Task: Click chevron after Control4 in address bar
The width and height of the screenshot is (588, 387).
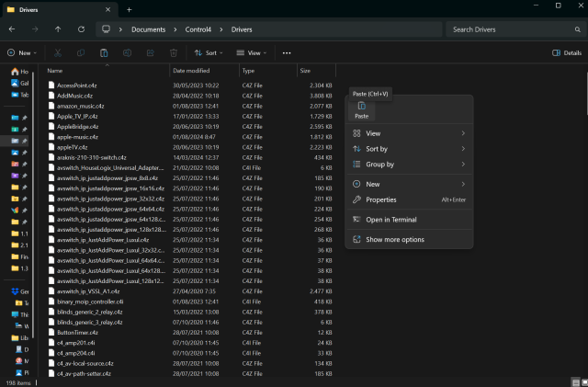Action: click(x=221, y=29)
